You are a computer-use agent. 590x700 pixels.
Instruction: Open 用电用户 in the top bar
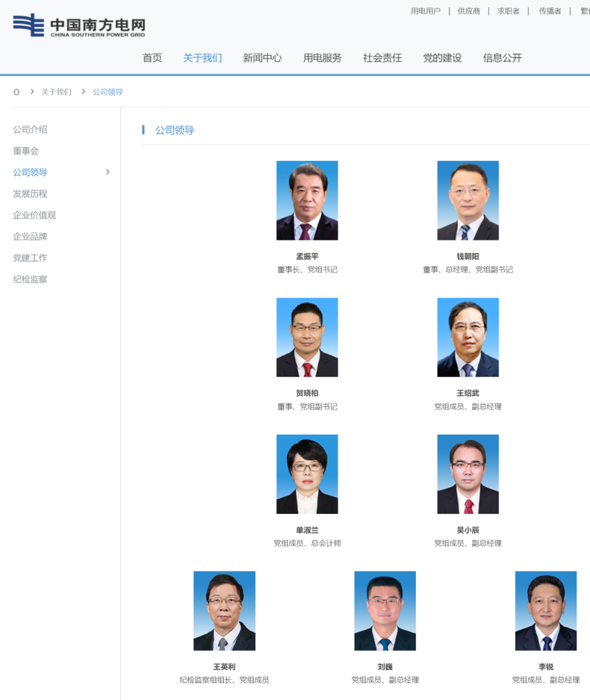[x=426, y=10]
